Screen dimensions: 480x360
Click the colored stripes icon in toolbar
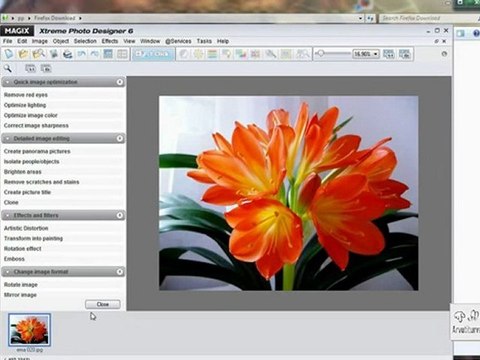(x=212, y=54)
